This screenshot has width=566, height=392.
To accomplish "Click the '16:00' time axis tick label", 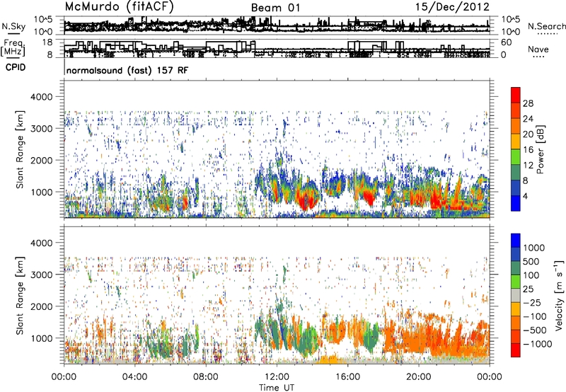I will (347, 377).
